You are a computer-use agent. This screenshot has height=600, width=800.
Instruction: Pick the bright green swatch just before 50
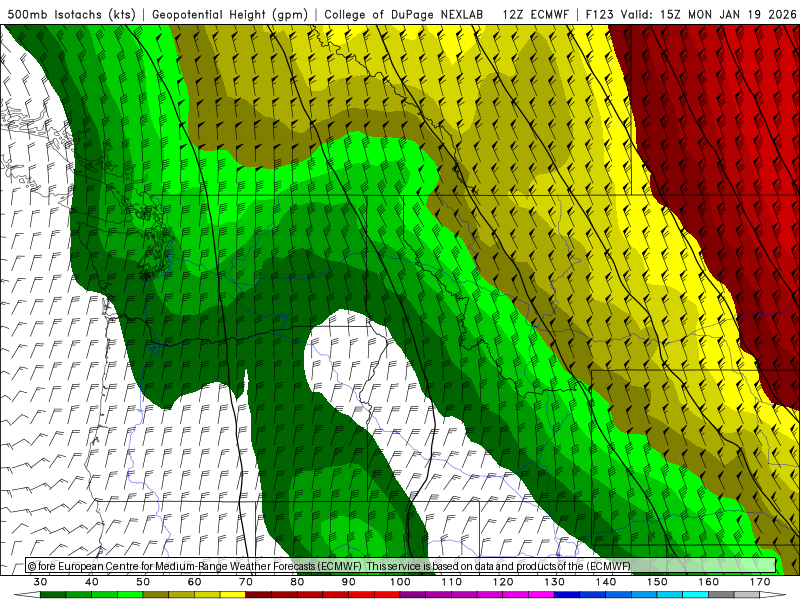[130, 595]
